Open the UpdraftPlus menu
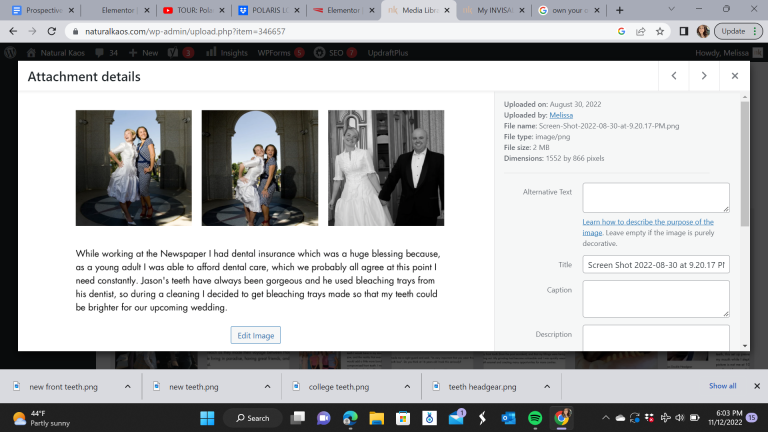The image size is (768, 432). [x=387, y=52]
